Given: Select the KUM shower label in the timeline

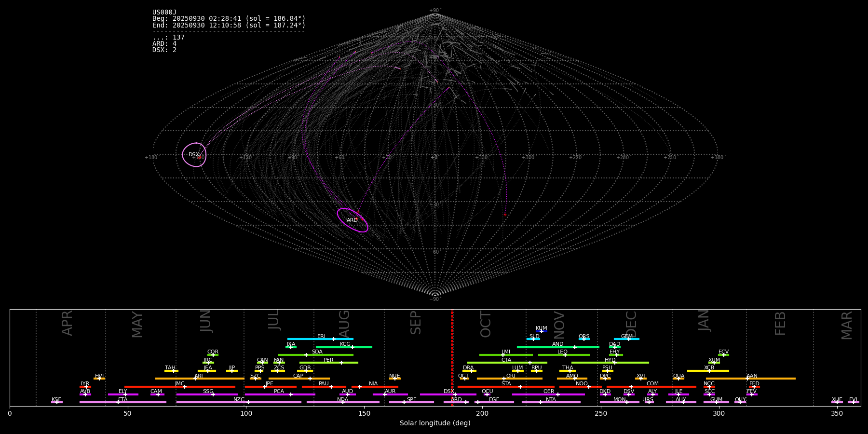Looking at the screenshot, I should tap(542, 328).
